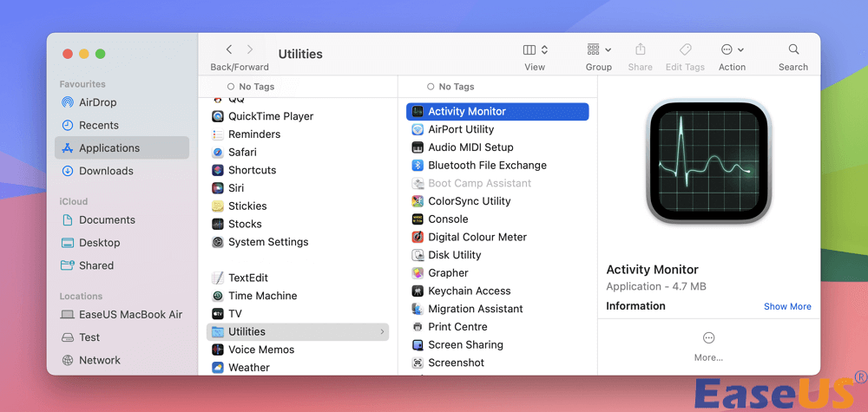
Task: Select the Grapher app icon
Action: [418, 272]
